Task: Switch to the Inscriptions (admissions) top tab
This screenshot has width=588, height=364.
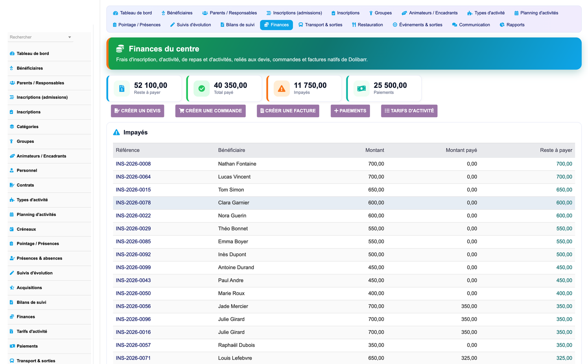Action: [x=294, y=13]
